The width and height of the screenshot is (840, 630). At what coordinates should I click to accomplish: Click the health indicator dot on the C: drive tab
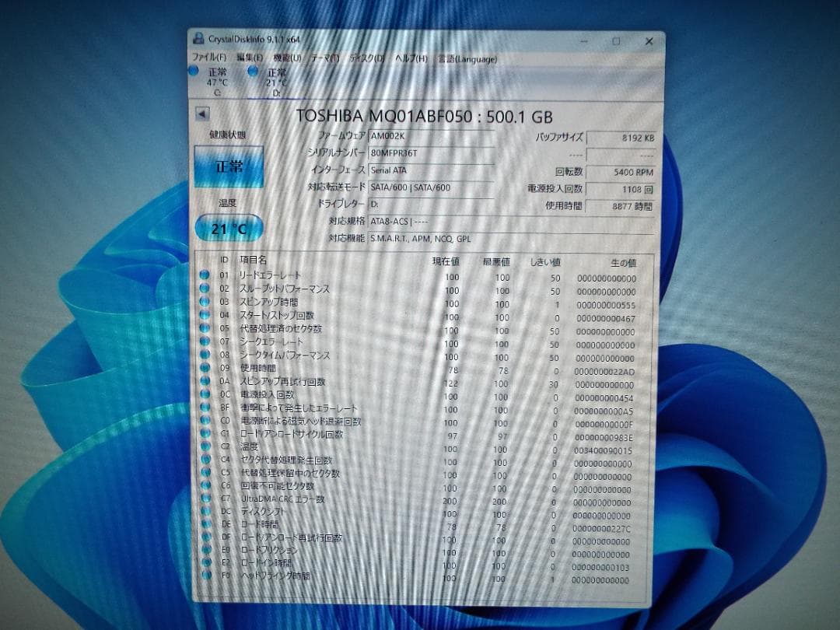click(191, 71)
